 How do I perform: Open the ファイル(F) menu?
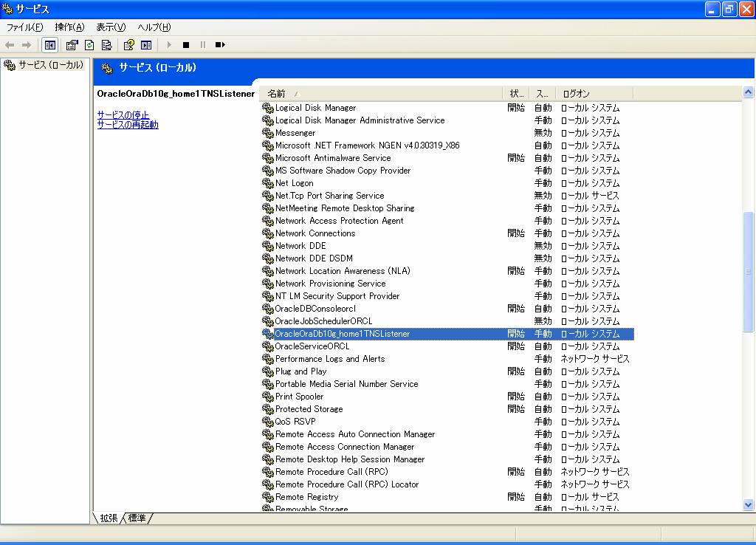(x=24, y=27)
